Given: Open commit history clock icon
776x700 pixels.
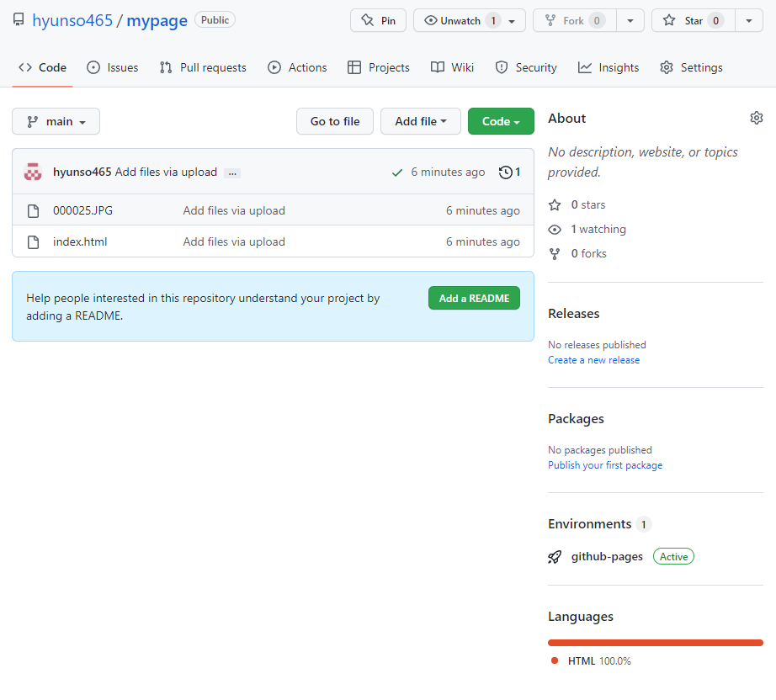Looking at the screenshot, I should tap(505, 172).
